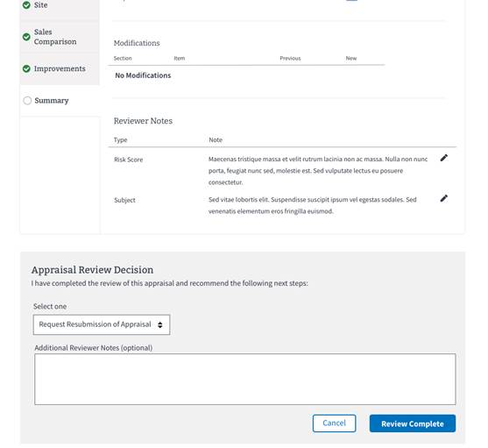
Task: Click green checkmark icon beside Improvements
Action: [x=26, y=68]
